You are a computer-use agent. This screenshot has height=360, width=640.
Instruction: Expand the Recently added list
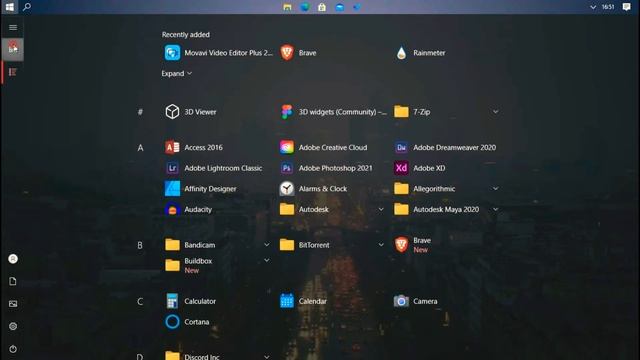coord(176,73)
